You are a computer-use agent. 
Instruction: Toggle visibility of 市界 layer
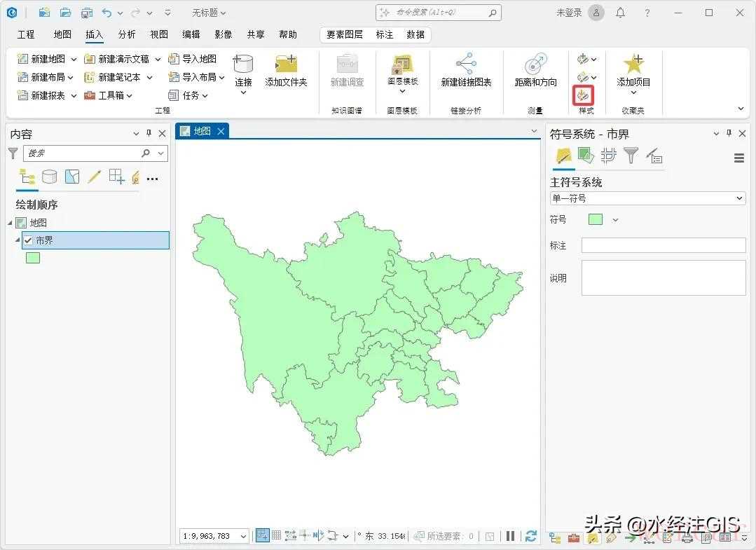click(x=28, y=240)
